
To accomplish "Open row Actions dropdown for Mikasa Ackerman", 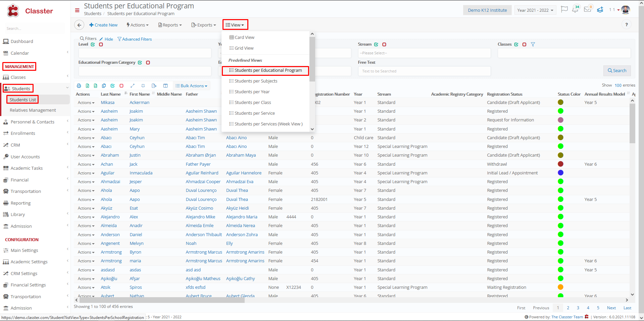I will pyautogui.click(x=86, y=103).
